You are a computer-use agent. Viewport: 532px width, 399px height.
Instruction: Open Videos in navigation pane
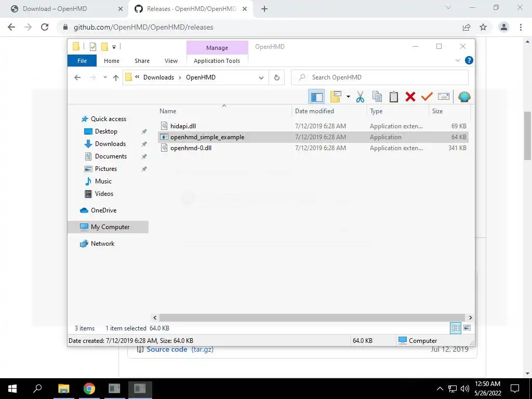pyautogui.click(x=104, y=194)
